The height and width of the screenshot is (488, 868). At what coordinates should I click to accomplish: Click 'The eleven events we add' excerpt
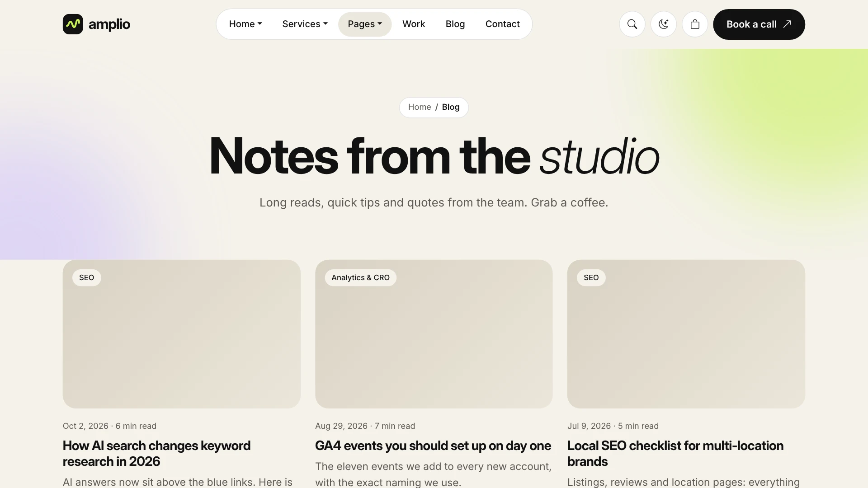pyautogui.click(x=433, y=474)
